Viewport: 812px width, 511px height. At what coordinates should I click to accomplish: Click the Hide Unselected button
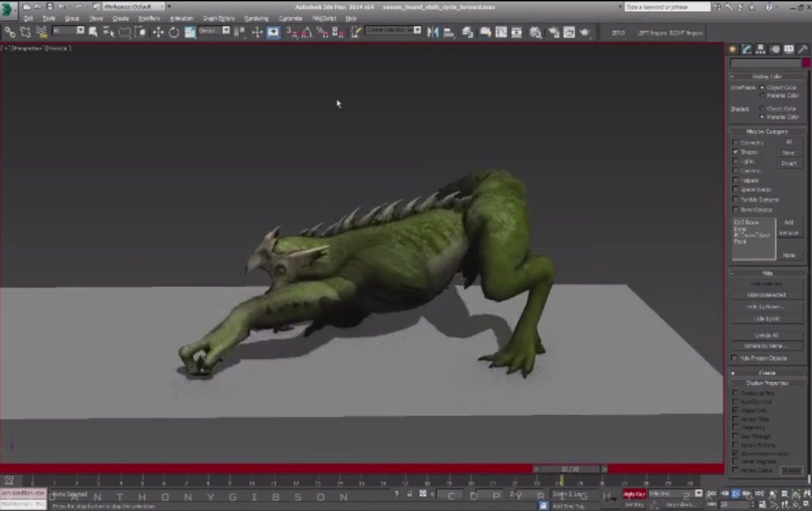point(766,295)
